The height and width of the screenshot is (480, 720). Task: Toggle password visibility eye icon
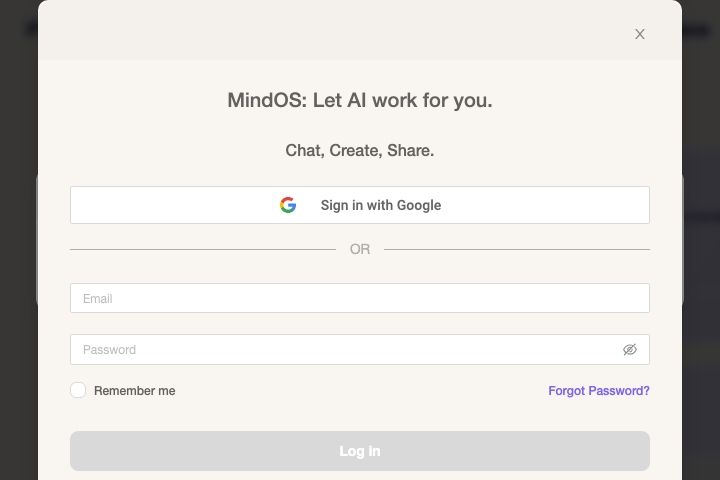click(x=630, y=350)
